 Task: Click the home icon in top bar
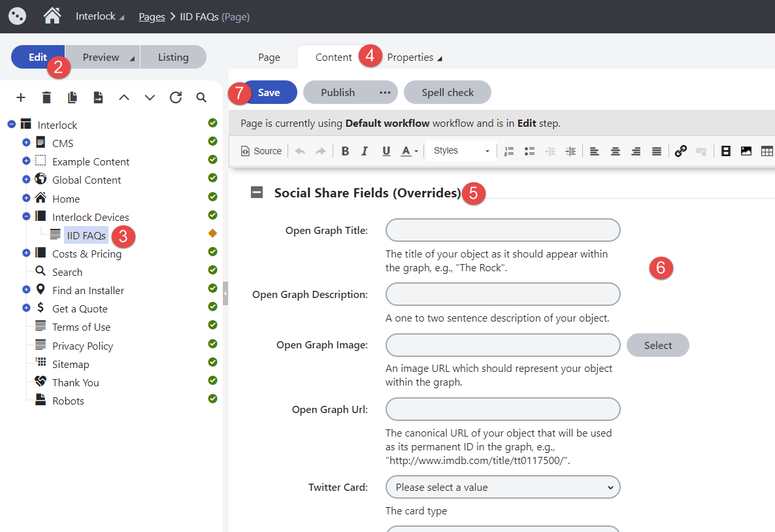tap(52, 16)
